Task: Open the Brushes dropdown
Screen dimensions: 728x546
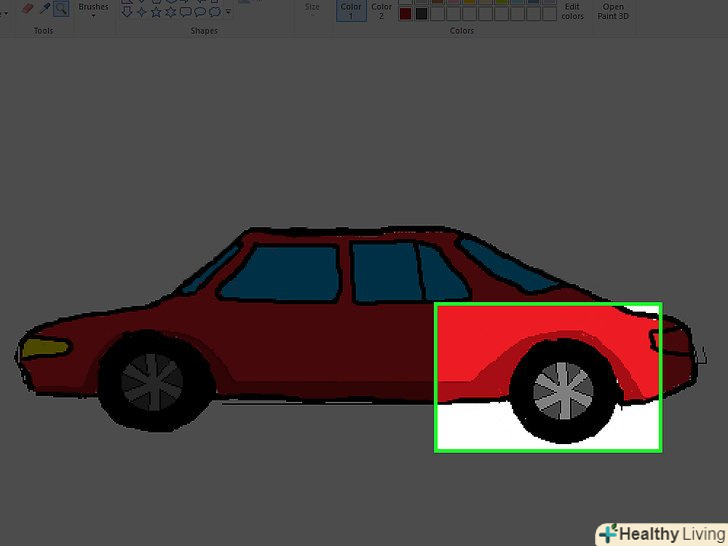Action: coord(93,10)
